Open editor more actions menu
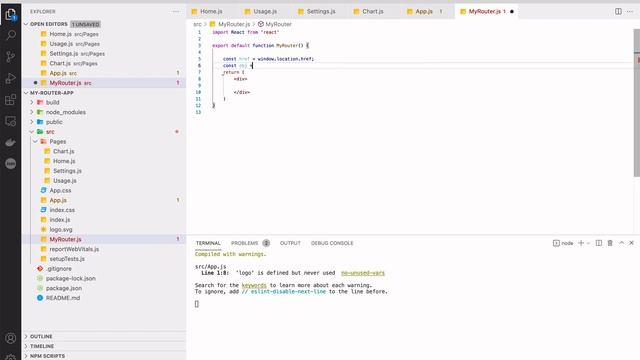The width and height of the screenshot is (640, 360). click(630, 11)
